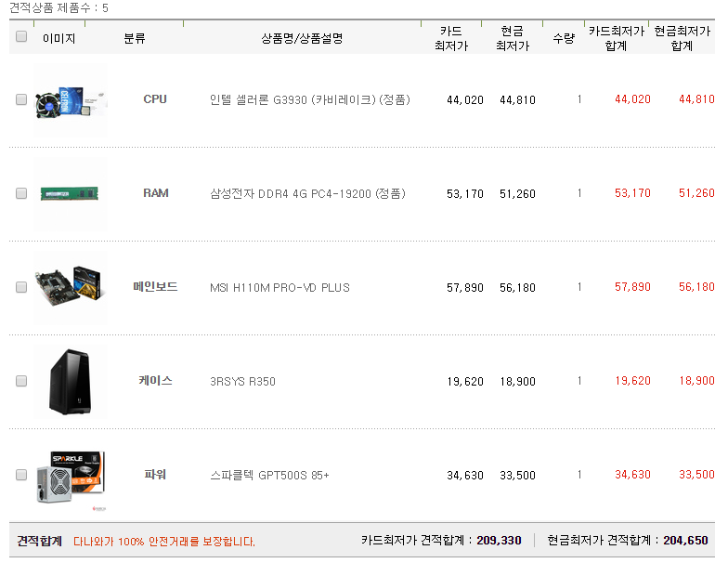Open MSI H110M PRO-VD PLUS product name
The height and width of the screenshot is (563, 728).
coord(279,288)
